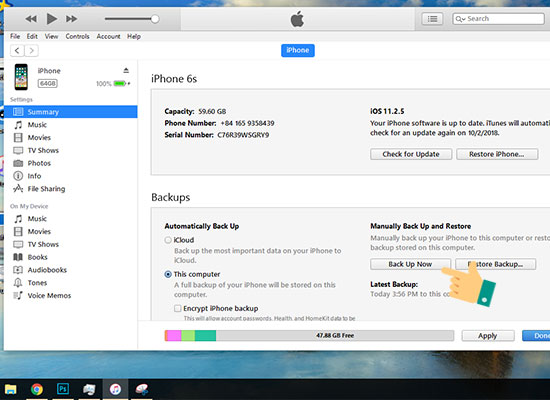Screen dimensions: 550x400
Task: Select Movies icon under Settings
Action: 18,138
